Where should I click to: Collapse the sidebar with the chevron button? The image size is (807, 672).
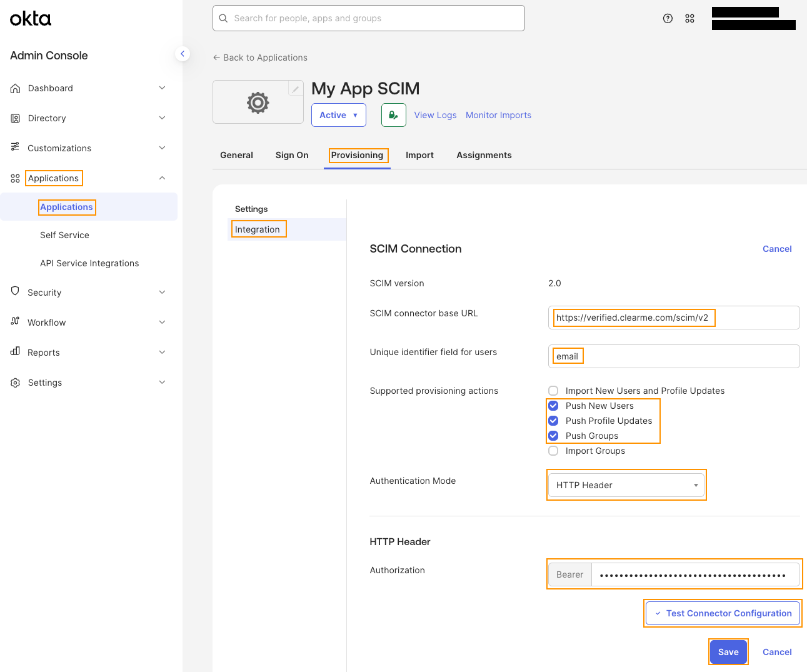pos(182,54)
